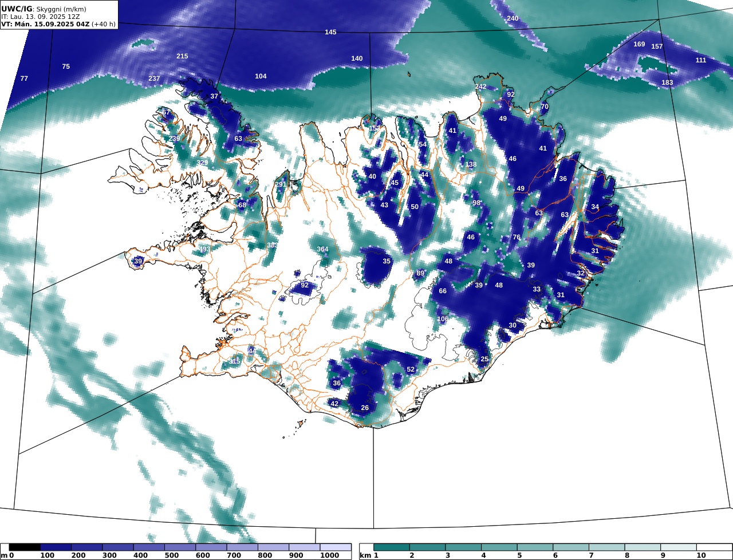Click the 'km 1' legend unit label
Screen dimensions: 733x560
click(x=369, y=556)
